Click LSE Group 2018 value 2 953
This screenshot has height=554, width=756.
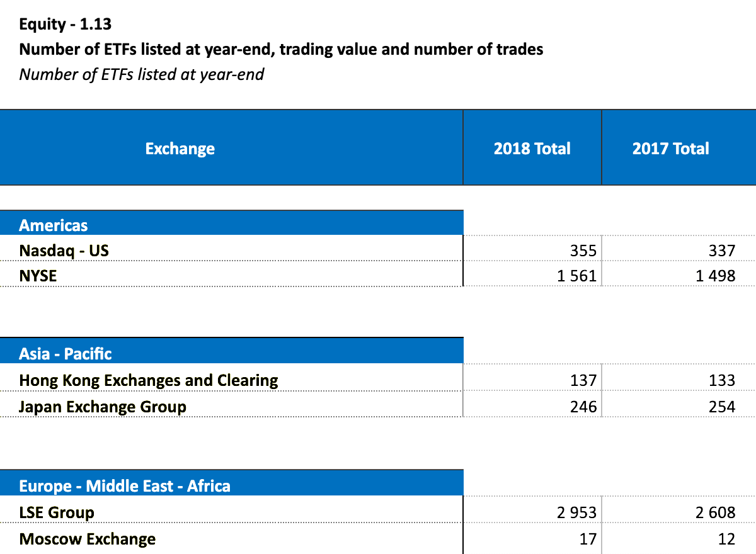click(x=576, y=512)
